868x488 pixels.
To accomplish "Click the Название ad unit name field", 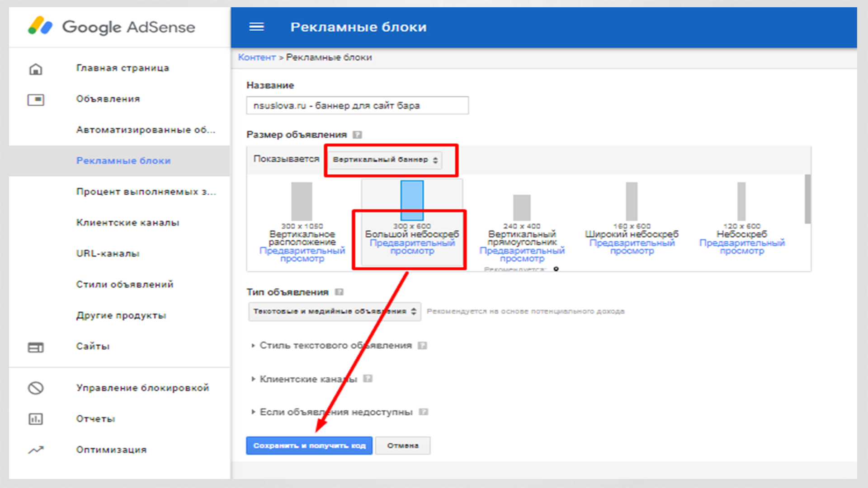I will click(x=357, y=106).
